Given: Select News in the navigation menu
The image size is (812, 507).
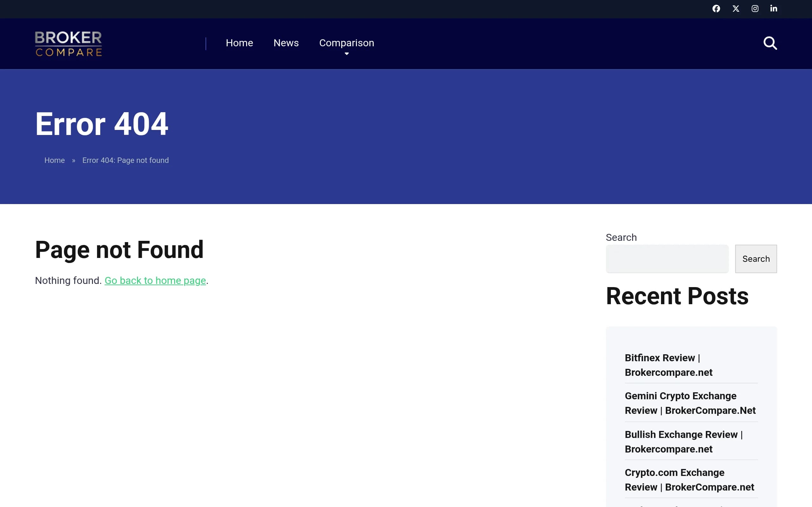Looking at the screenshot, I should click(x=286, y=43).
